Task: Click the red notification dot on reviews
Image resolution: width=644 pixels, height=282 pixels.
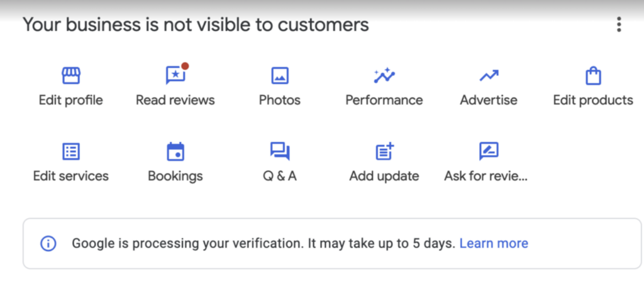Action: coord(185,66)
